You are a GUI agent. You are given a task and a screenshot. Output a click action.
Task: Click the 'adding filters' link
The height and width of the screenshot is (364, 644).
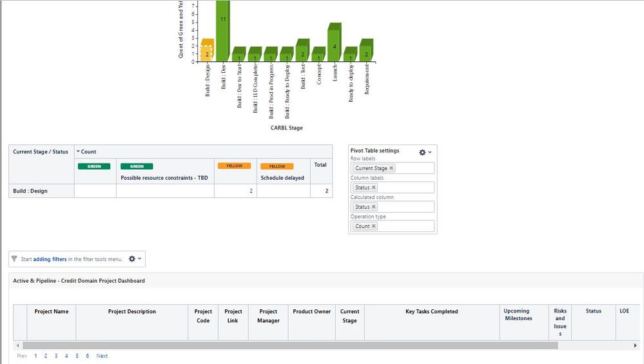[50, 259]
